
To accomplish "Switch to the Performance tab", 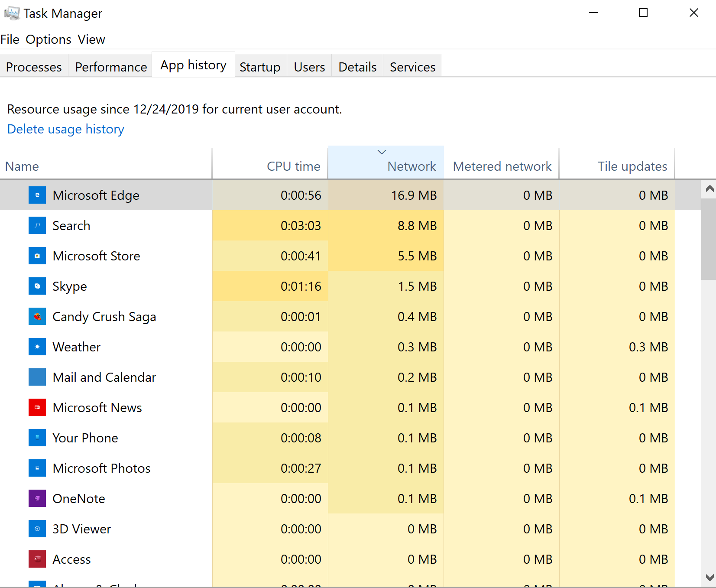I will [x=111, y=67].
